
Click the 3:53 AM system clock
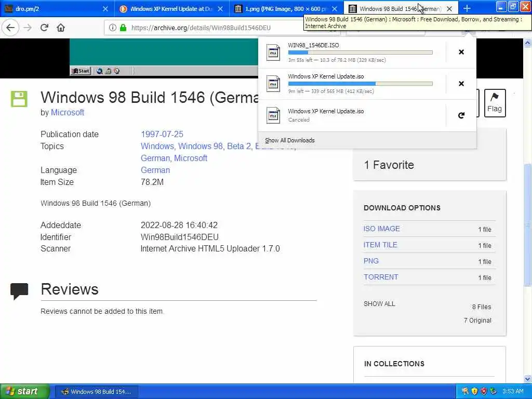(x=513, y=392)
